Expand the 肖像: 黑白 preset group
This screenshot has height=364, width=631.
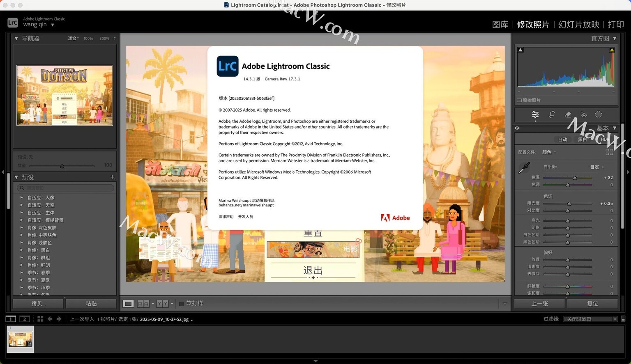tap(22, 250)
